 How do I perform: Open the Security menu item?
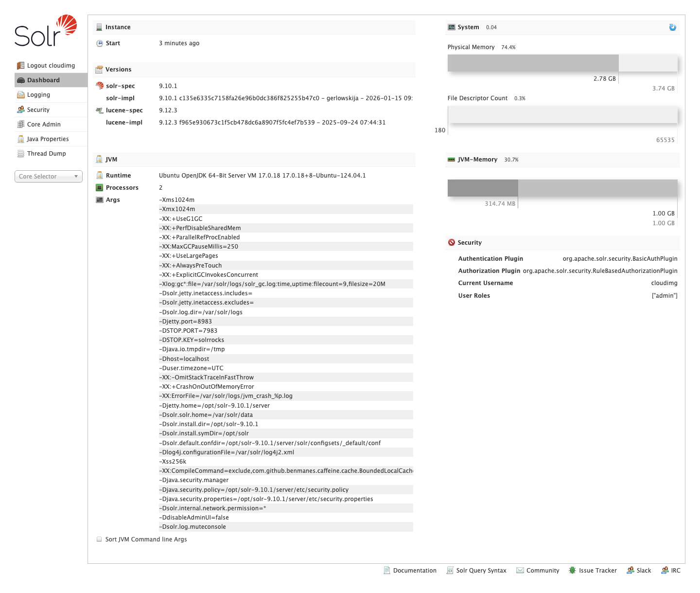51,110
